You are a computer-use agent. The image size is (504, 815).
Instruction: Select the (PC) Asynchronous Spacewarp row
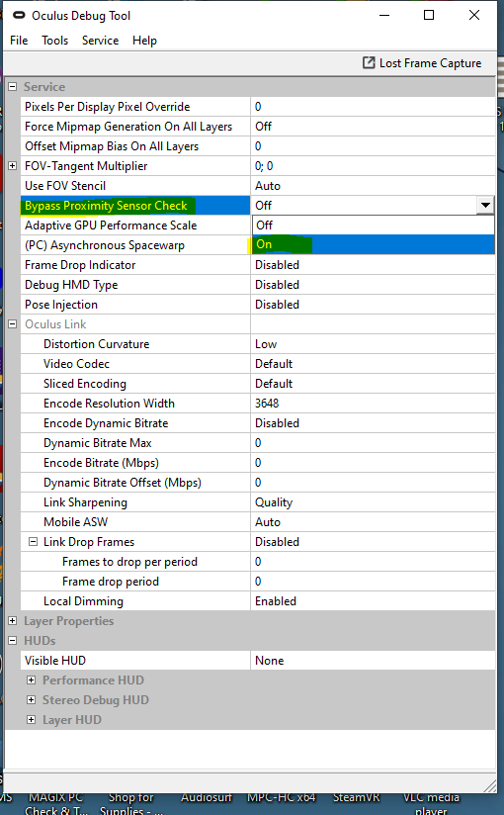pos(135,245)
